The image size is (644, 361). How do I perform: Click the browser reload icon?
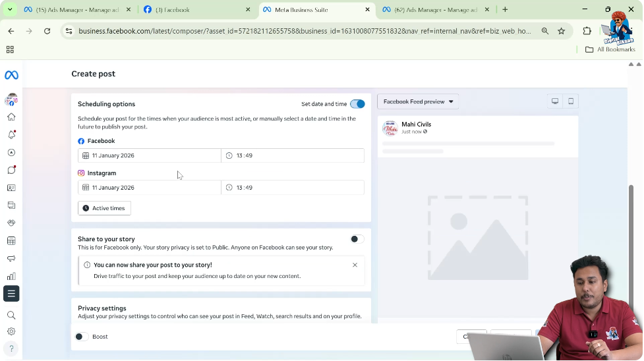(47, 31)
